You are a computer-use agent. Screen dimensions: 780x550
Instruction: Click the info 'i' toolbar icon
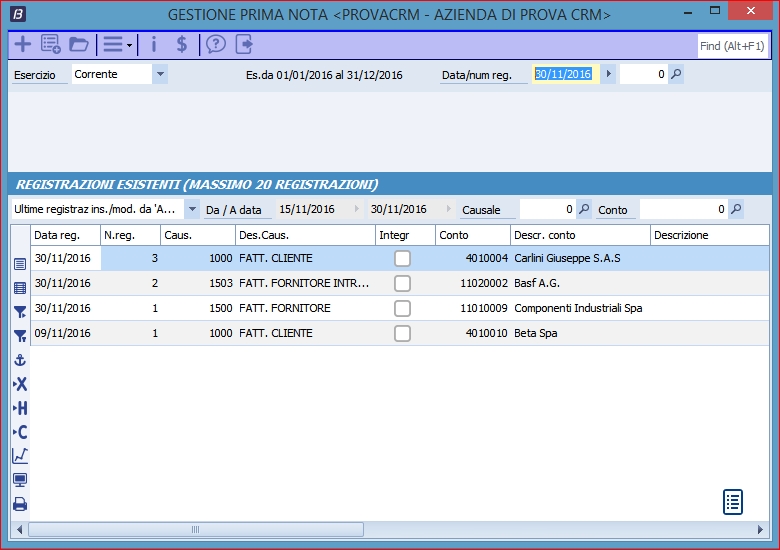[x=153, y=45]
